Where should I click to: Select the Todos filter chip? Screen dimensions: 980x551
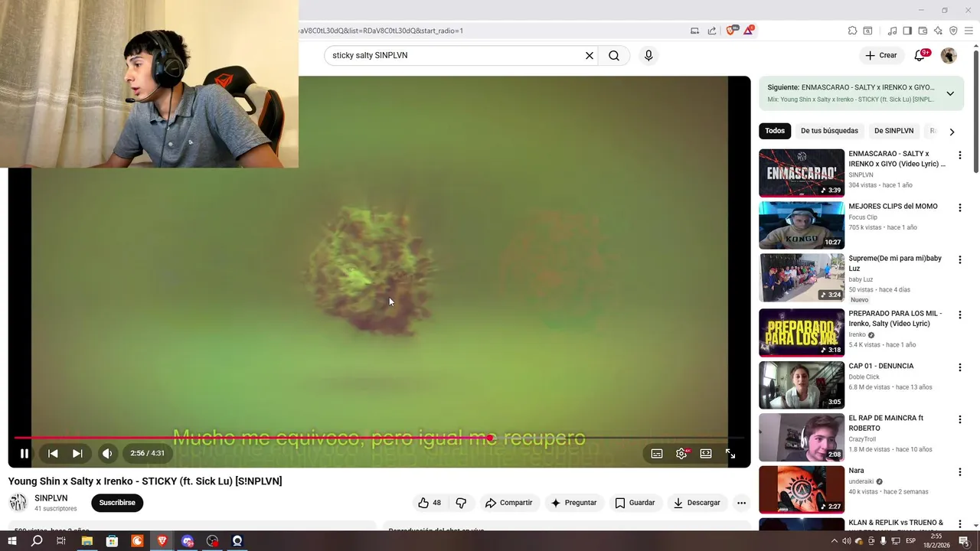coord(775,131)
